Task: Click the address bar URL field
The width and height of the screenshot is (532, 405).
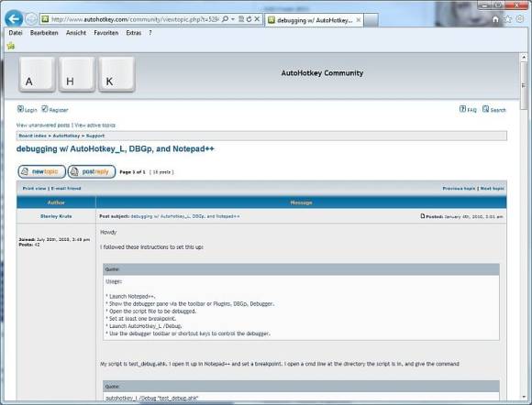Action: point(134,19)
